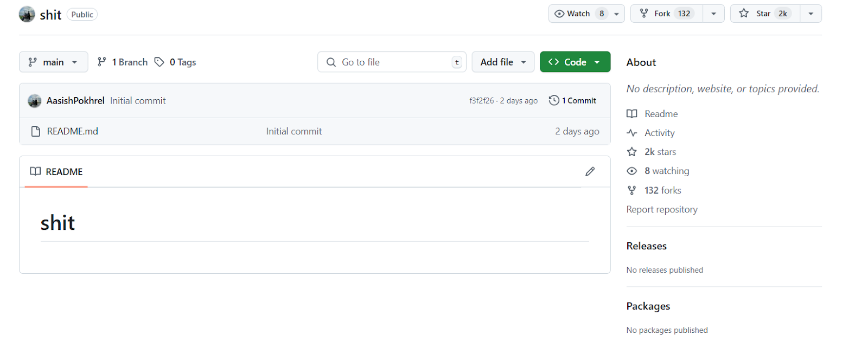
Task: Focus the Go to file search field
Action: (x=392, y=62)
